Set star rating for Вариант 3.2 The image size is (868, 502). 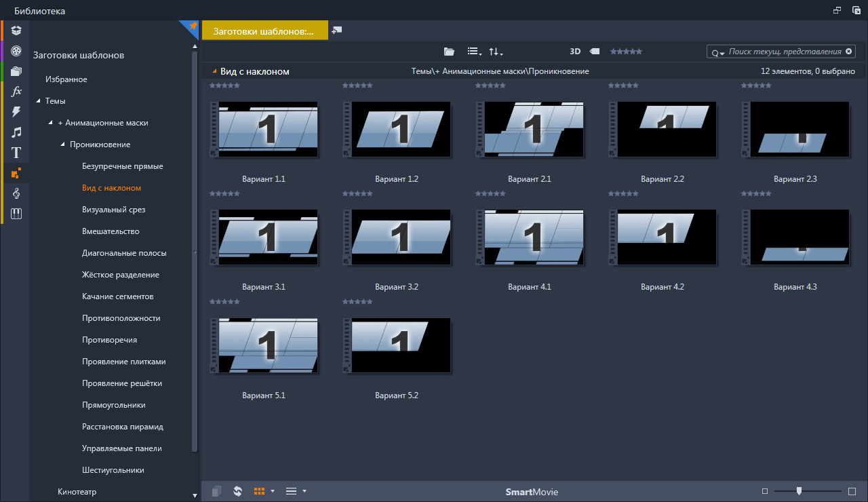pyautogui.click(x=356, y=193)
